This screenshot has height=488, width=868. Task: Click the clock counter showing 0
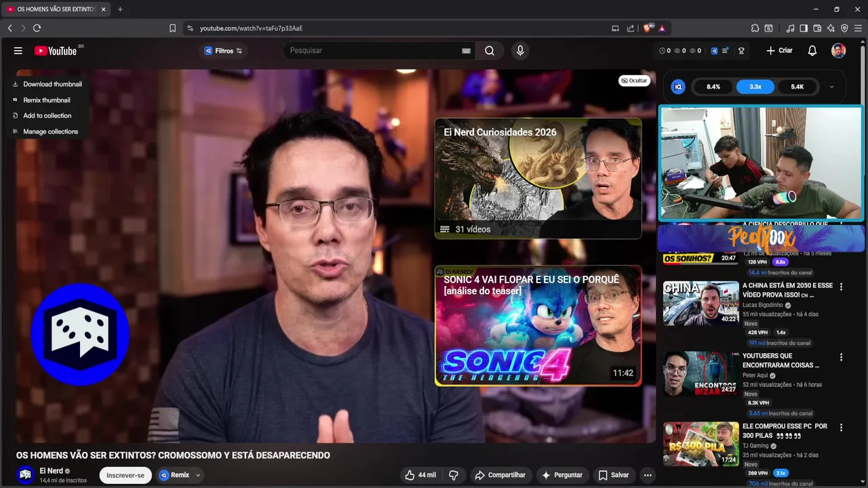(665, 51)
